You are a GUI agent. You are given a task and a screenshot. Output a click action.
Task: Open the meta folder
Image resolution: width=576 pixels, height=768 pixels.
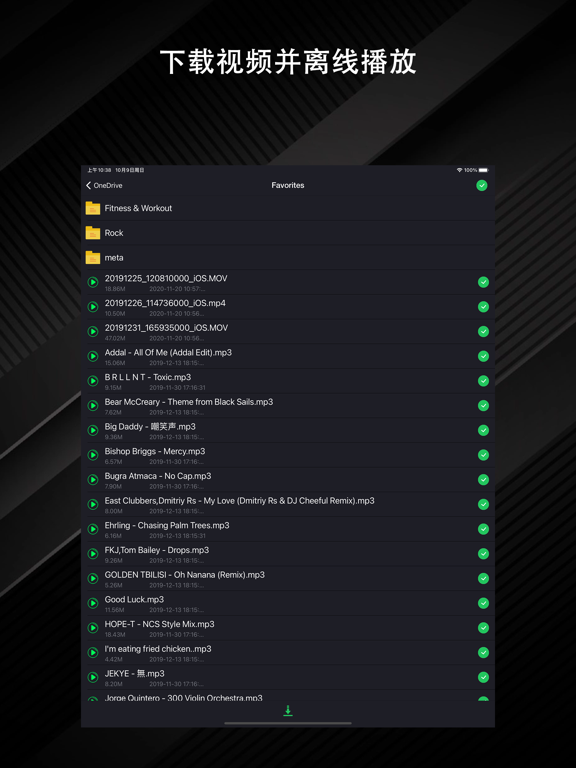point(288,258)
